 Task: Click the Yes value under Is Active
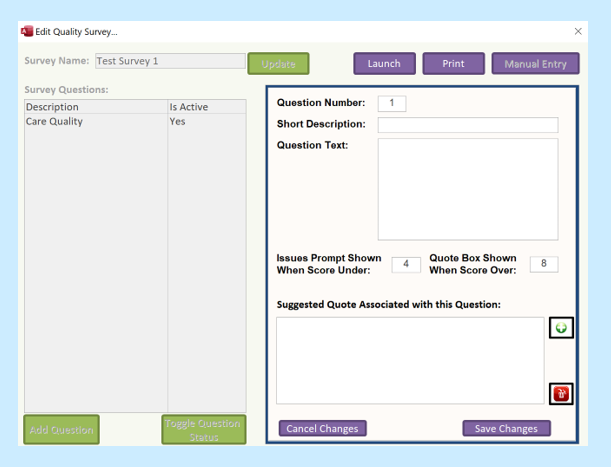point(178,122)
